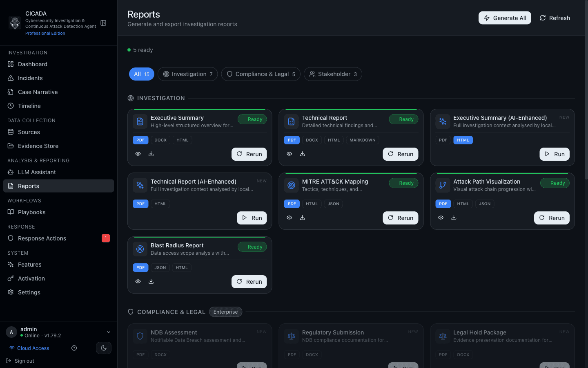The height and width of the screenshot is (368, 588).
Task: Run the Technical Report (AI-Enhanced)
Action: [x=252, y=218]
